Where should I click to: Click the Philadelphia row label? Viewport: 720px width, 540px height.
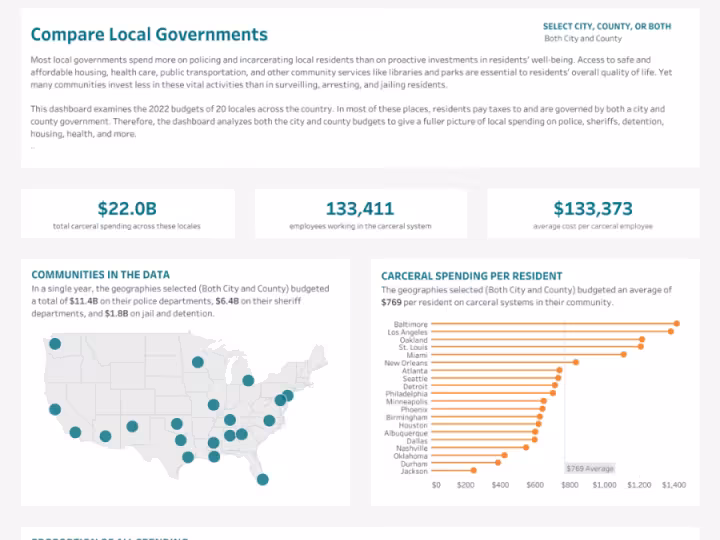pyautogui.click(x=408, y=394)
